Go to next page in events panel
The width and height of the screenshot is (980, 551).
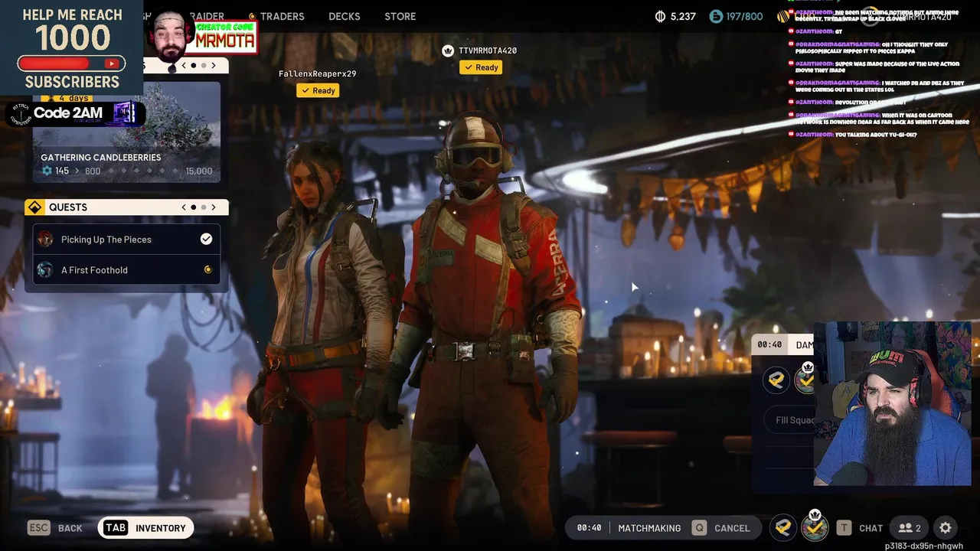point(214,66)
